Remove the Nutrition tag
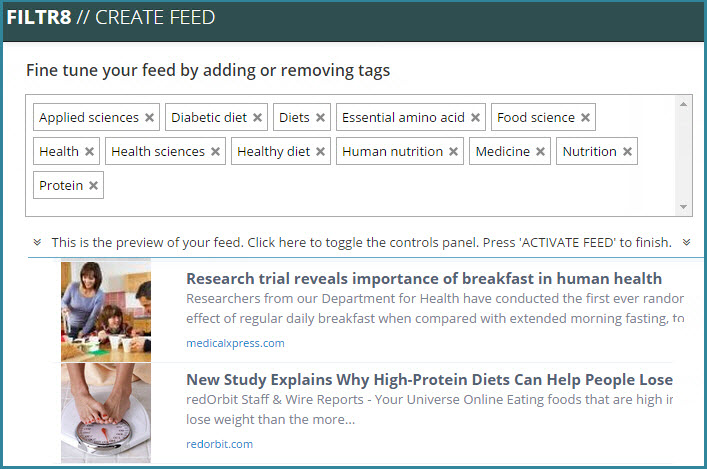The height and width of the screenshot is (469, 707). click(x=627, y=152)
